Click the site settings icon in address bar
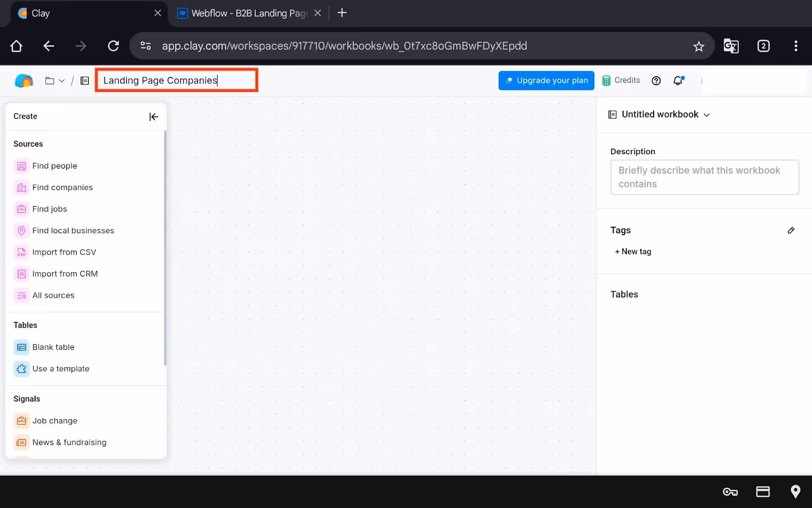The height and width of the screenshot is (508, 812). coord(146,46)
